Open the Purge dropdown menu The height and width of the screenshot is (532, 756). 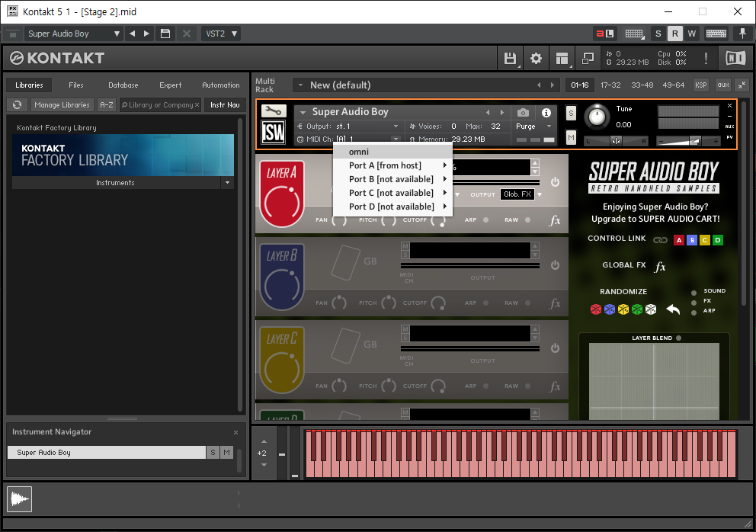click(x=549, y=127)
